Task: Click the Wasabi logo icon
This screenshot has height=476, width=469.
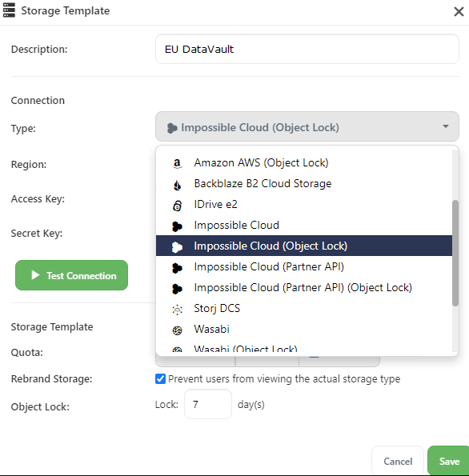Action: tap(177, 330)
